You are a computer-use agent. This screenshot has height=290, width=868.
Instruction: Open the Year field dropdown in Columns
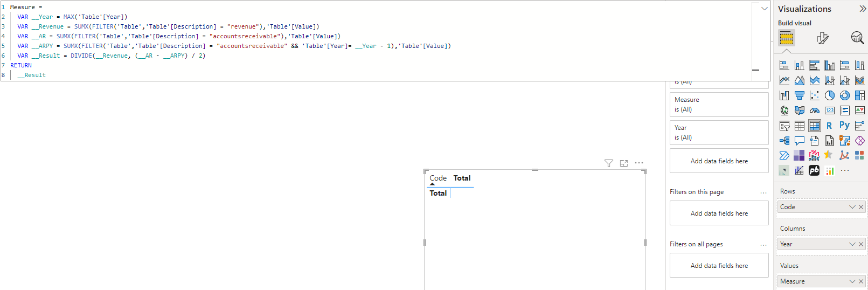pyautogui.click(x=852, y=244)
